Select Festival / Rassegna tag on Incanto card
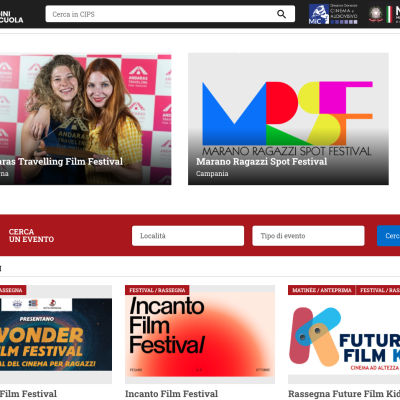 tap(157, 290)
